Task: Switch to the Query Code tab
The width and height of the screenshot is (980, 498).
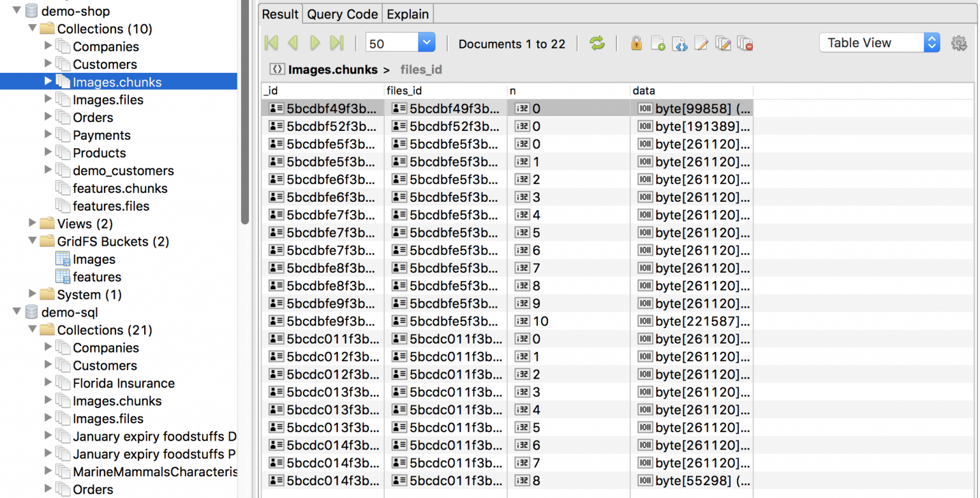Action: [x=342, y=13]
